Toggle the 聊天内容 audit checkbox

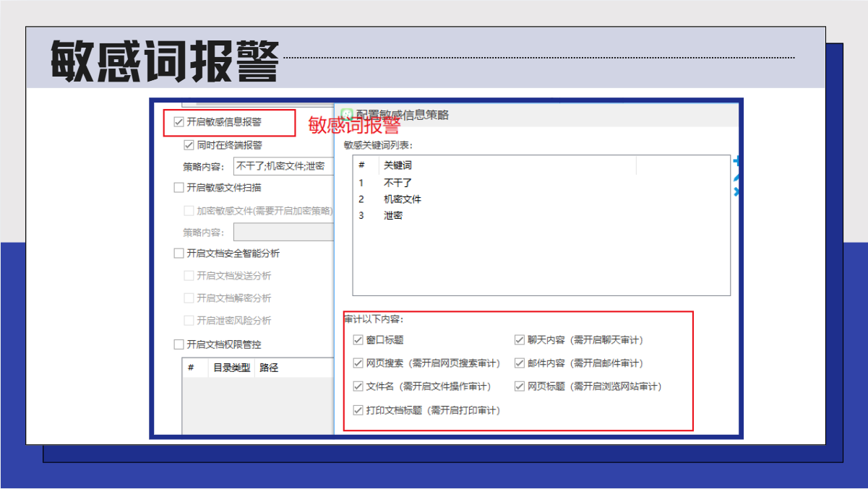(519, 340)
